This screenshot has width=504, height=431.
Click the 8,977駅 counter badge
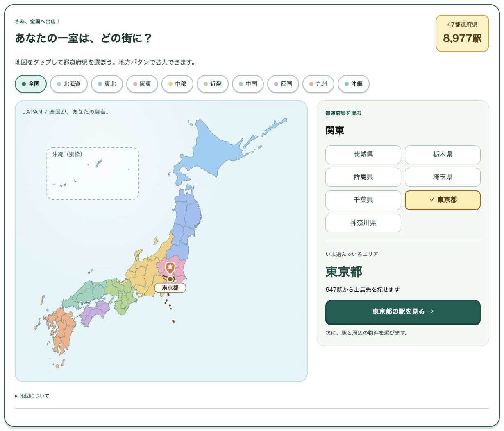[462, 34]
